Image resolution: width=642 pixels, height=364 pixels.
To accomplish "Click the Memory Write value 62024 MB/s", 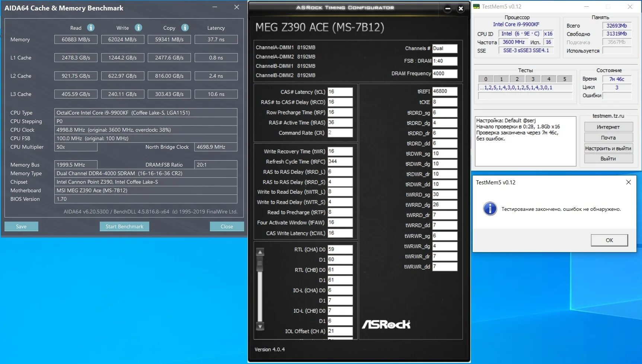I will tap(122, 39).
